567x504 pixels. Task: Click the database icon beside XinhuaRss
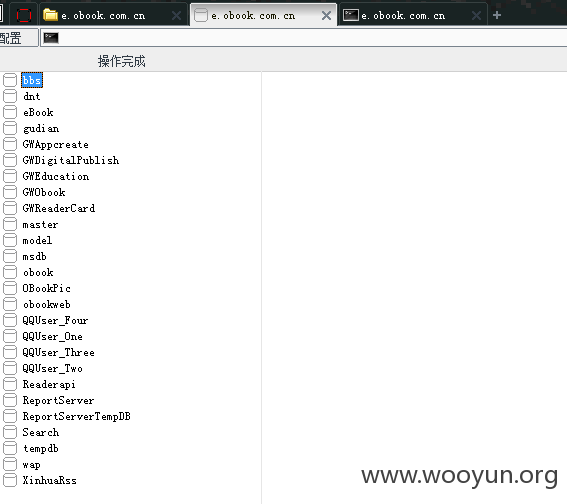point(10,480)
